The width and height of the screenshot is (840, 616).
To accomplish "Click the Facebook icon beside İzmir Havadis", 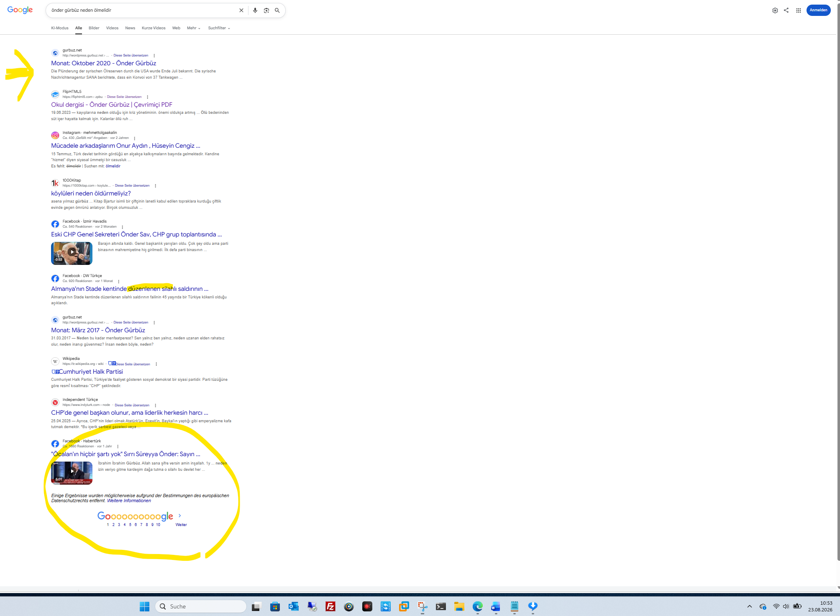I will pyautogui.click(x=55, y=224).
